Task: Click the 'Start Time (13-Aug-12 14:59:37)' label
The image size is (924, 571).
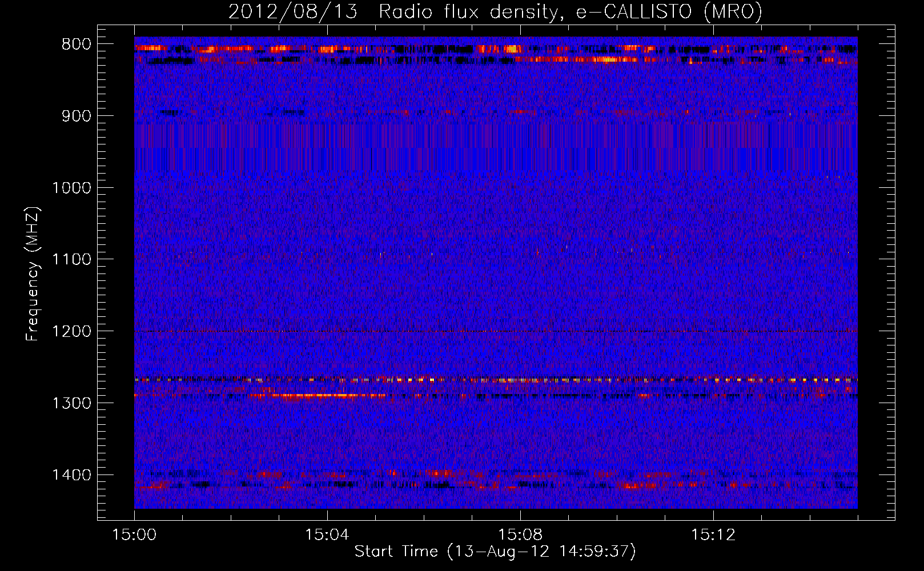Action: tap(495, 552)
